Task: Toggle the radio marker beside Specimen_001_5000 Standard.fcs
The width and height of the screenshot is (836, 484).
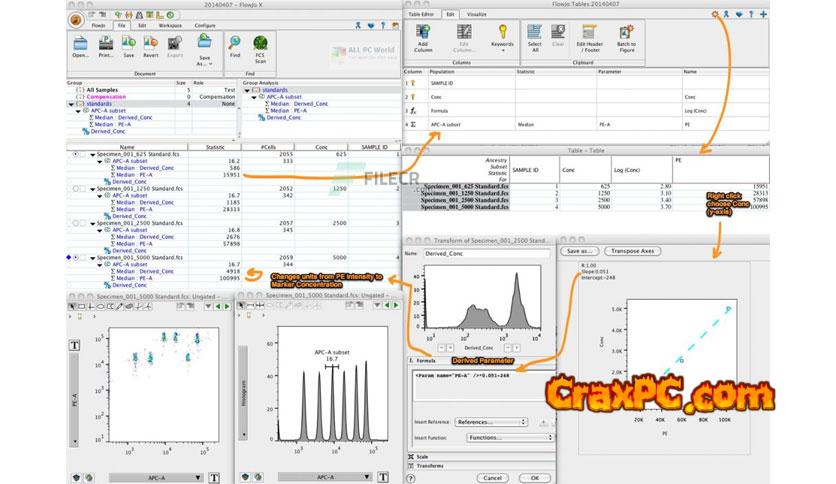Action: coord(76,257)
